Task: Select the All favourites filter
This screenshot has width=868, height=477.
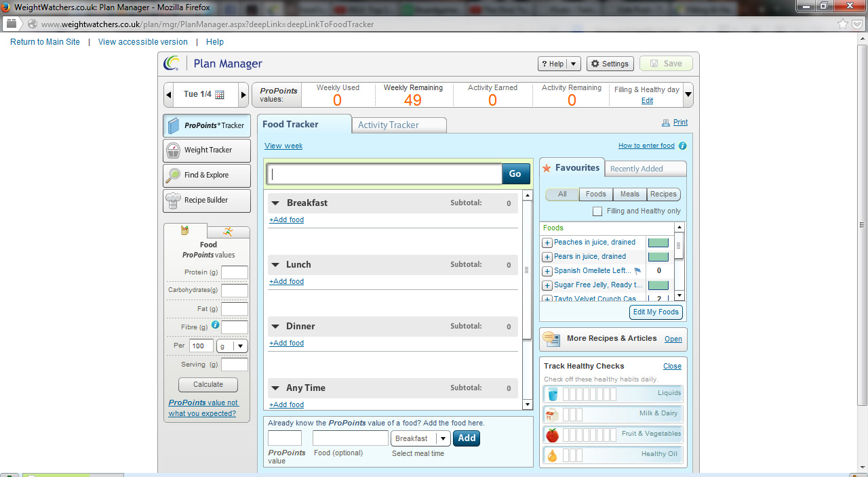Action: (563, 194)
